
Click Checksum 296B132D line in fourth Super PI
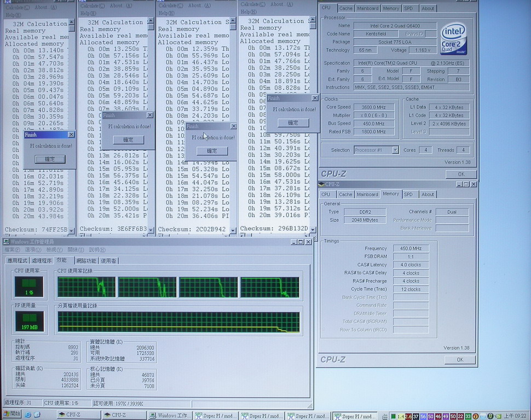point(274,229)
